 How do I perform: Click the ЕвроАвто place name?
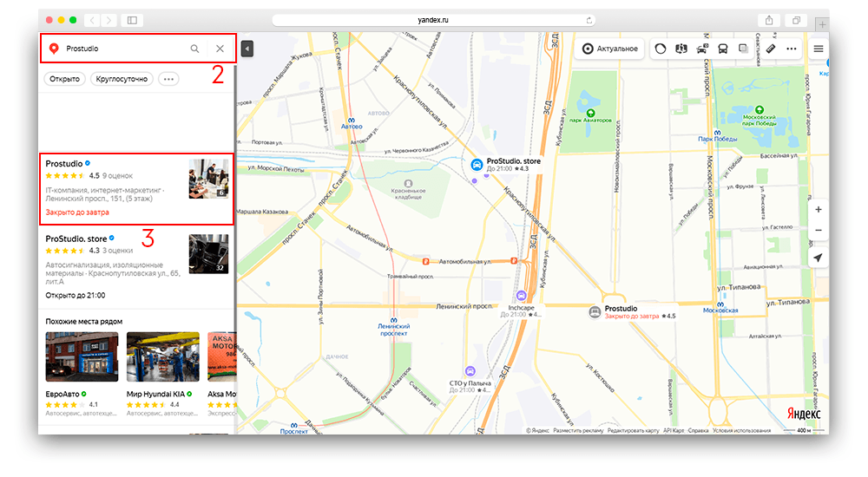pos(62,394)
